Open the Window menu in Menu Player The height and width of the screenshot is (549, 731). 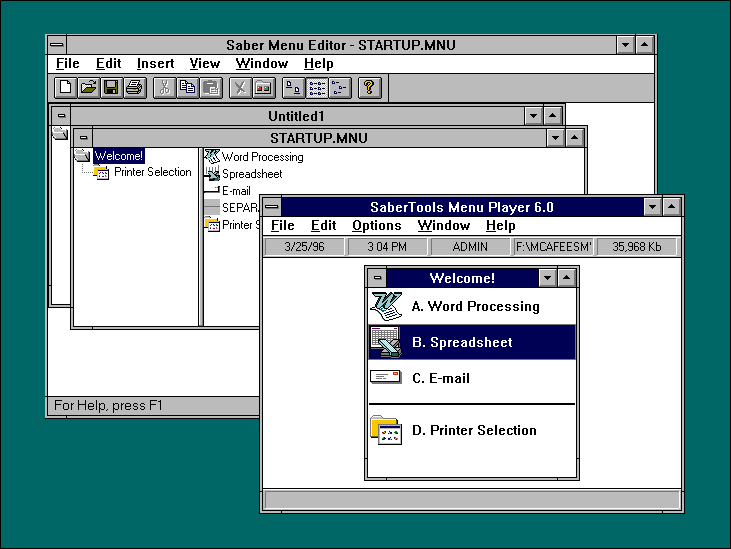tap(443, 226)
